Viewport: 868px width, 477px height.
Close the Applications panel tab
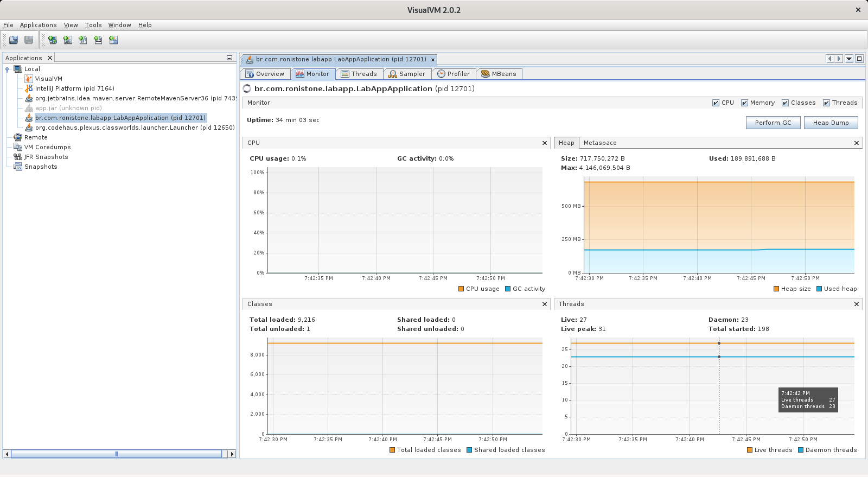pos(50,58)
